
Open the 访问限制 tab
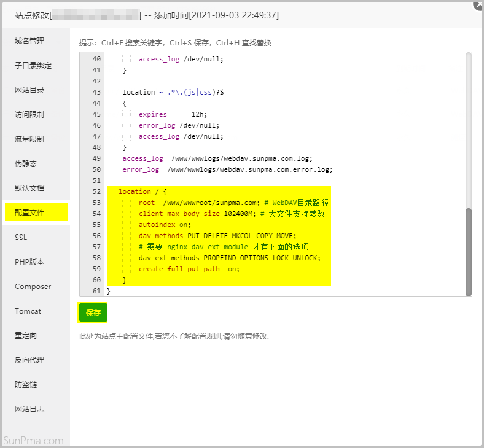point(29,114)
